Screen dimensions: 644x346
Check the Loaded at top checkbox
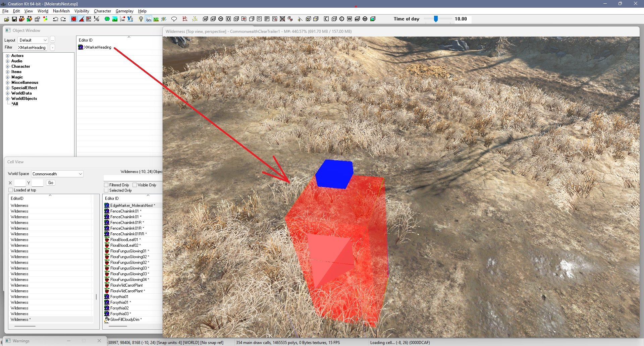10,190
